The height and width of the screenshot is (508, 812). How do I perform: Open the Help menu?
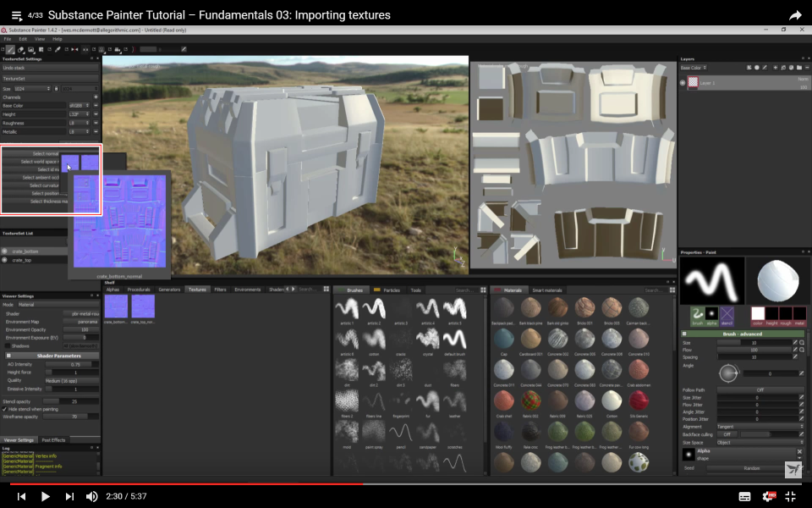(x=57, y=39)
